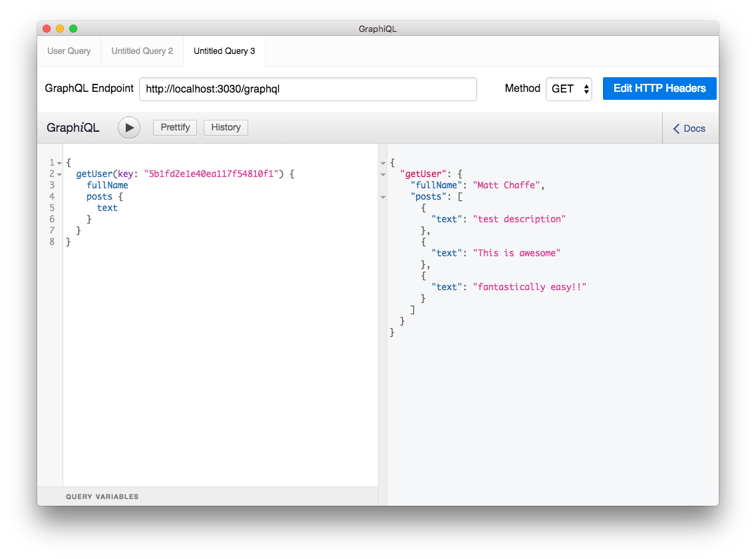Switch to the User Query tab
The image size is (756, 559).
pos(69,51)
